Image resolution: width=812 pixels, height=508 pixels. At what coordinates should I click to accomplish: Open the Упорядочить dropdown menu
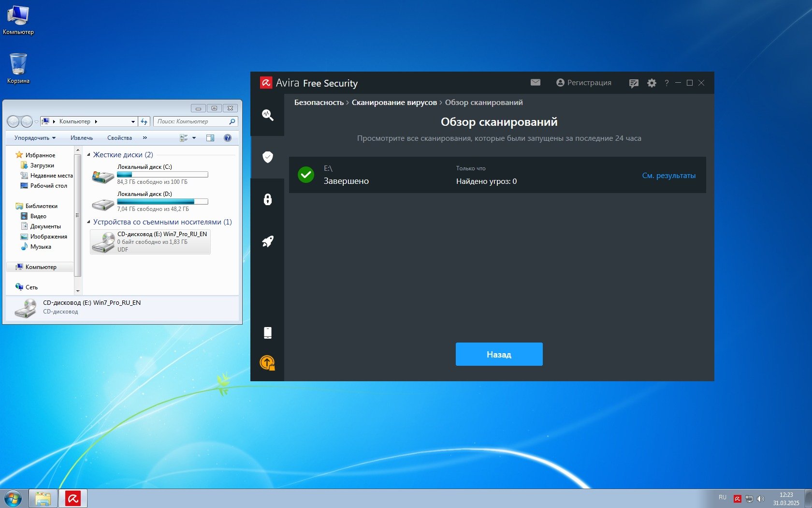35,138
